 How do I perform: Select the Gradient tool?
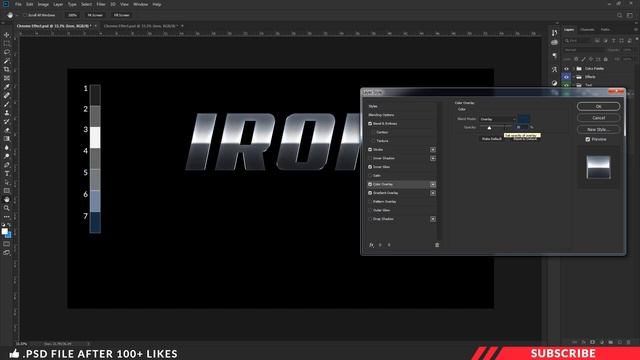(7, 139)
